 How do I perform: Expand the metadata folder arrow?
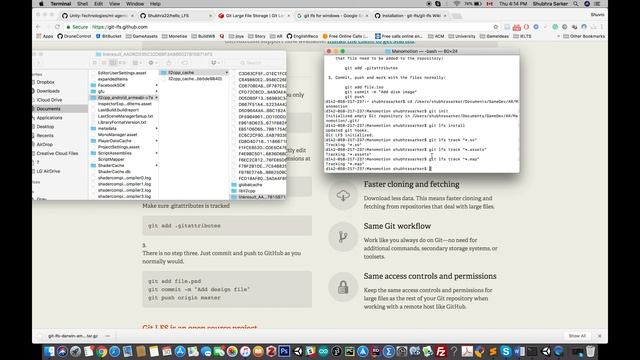tap(156, 129)
